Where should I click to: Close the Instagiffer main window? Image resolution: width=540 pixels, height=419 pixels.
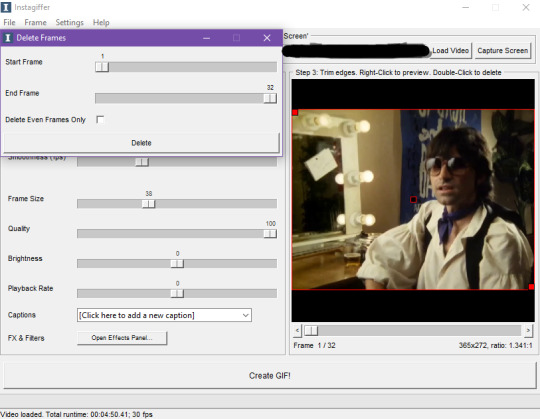(x=526, y=7)
